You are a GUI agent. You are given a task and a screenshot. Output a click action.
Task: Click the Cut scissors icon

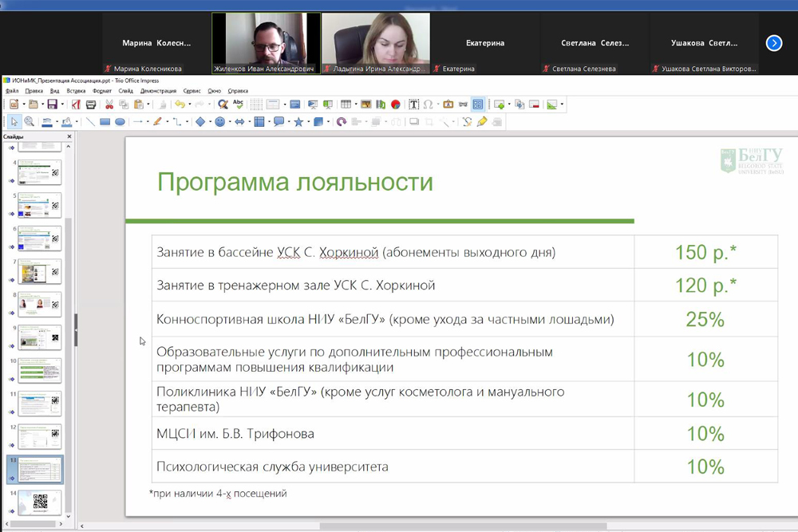coord(109,104)
